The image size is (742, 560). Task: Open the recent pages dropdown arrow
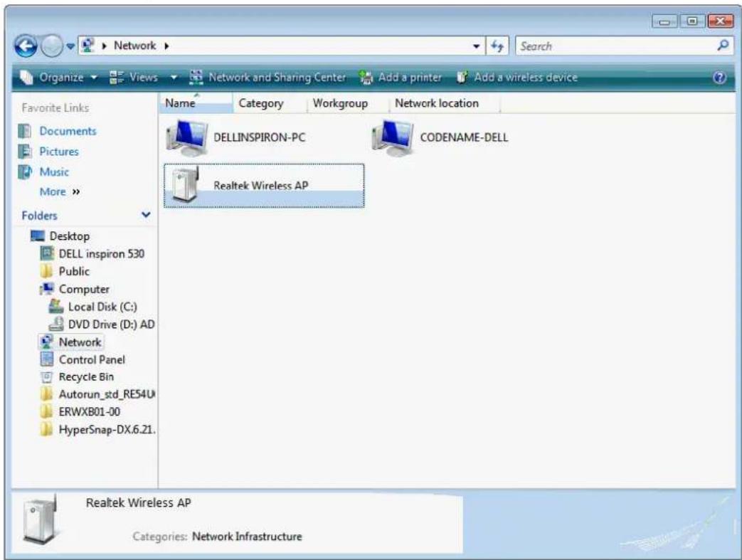click(70, 46)
